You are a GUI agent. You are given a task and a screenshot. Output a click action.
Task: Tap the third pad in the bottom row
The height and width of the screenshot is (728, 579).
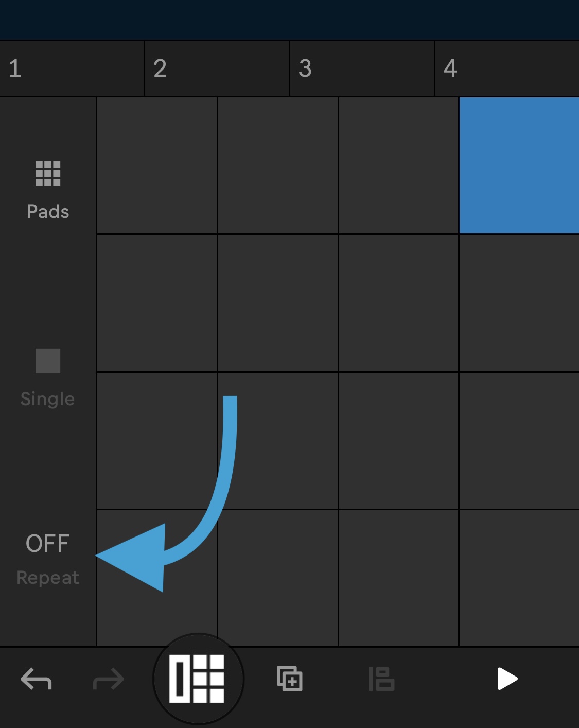398,578
